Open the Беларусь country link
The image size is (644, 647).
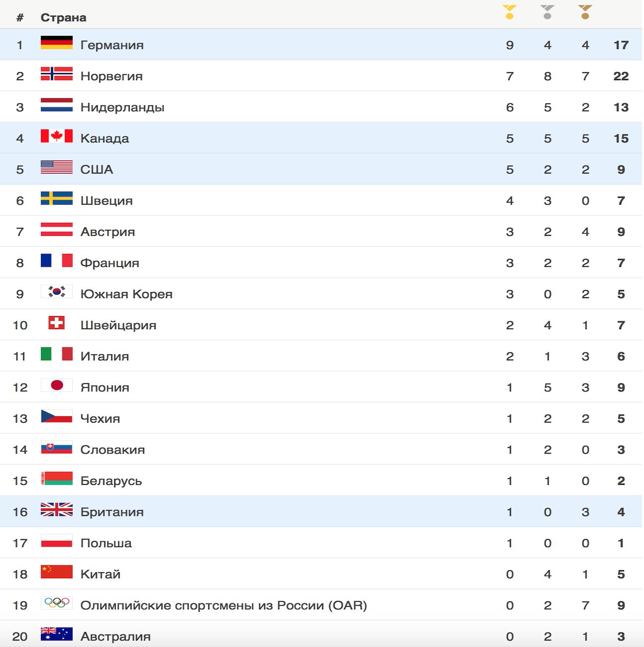(x=111, y=481)
